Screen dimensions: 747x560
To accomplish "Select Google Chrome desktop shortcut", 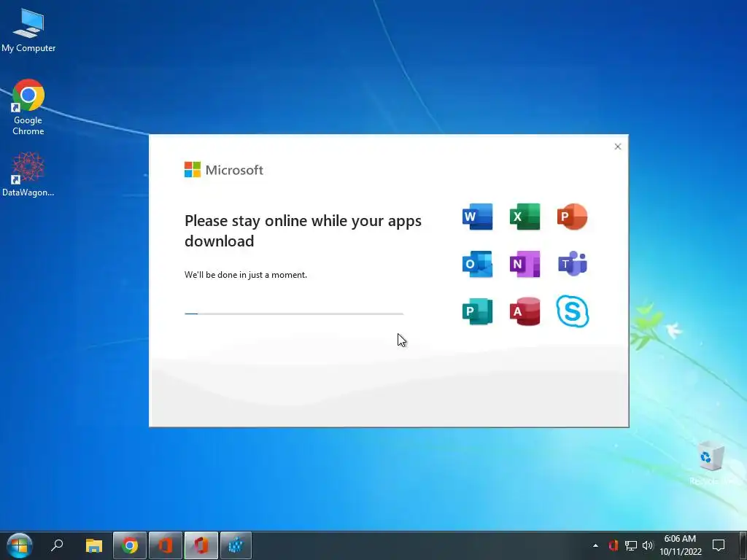I will coord(28,108).
